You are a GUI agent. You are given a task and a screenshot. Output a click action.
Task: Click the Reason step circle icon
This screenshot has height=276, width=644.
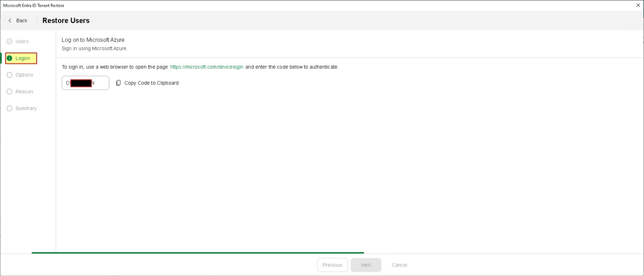tap(9, 92)
